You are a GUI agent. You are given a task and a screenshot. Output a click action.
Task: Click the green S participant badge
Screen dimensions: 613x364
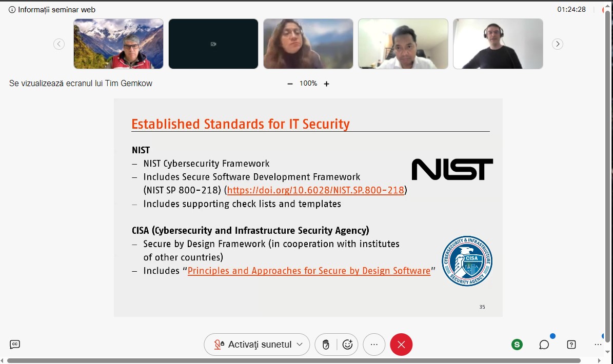coord(517,345)
